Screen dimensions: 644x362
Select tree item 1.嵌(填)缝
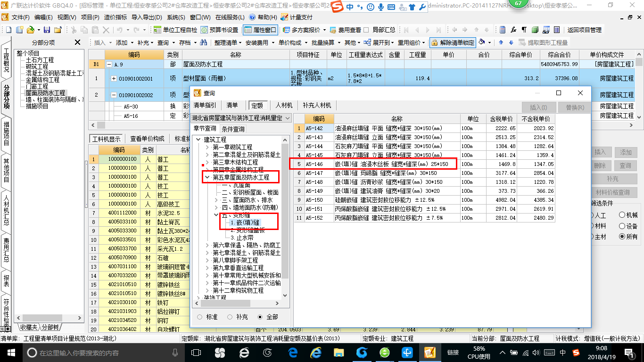click(245, 222)
